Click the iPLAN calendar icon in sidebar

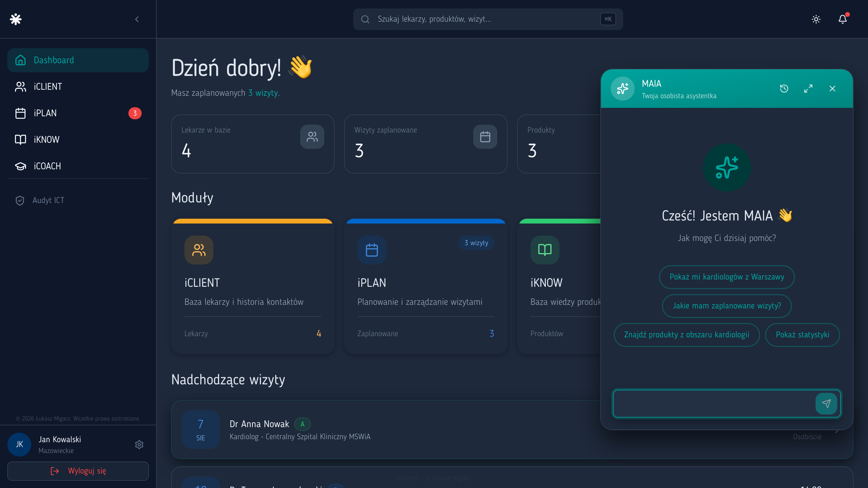coord(20,113)
